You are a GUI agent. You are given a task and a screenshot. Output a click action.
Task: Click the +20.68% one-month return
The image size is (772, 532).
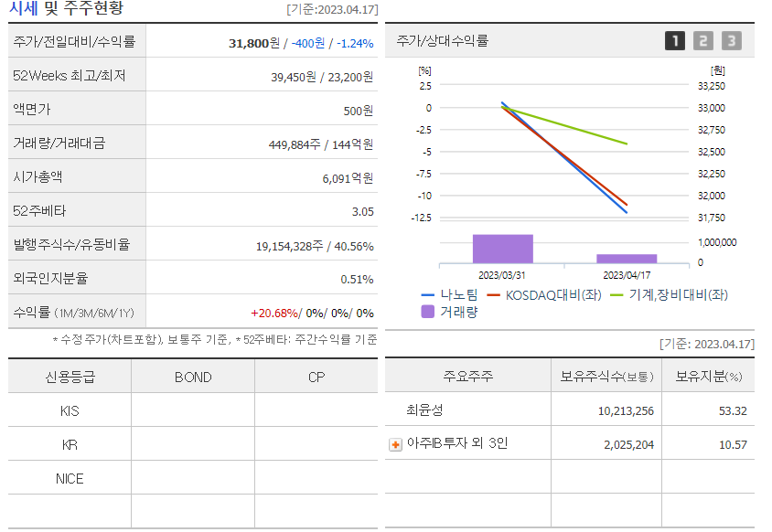click(274, 313)
